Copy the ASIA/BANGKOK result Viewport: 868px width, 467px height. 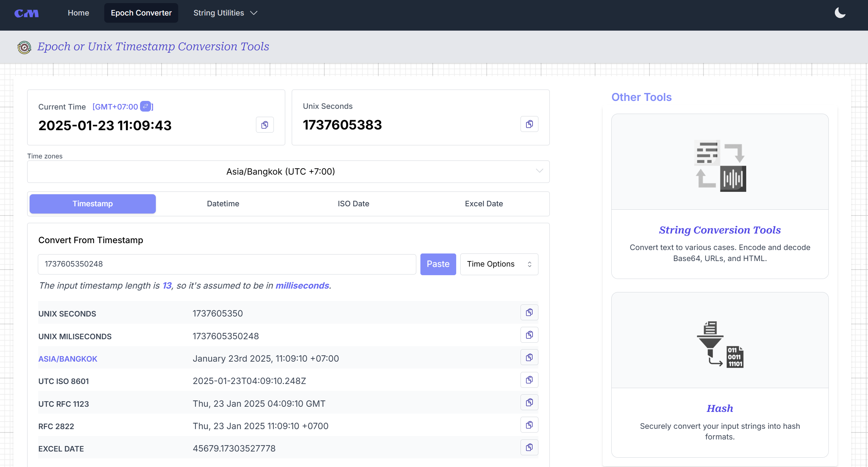click(529, 357)
